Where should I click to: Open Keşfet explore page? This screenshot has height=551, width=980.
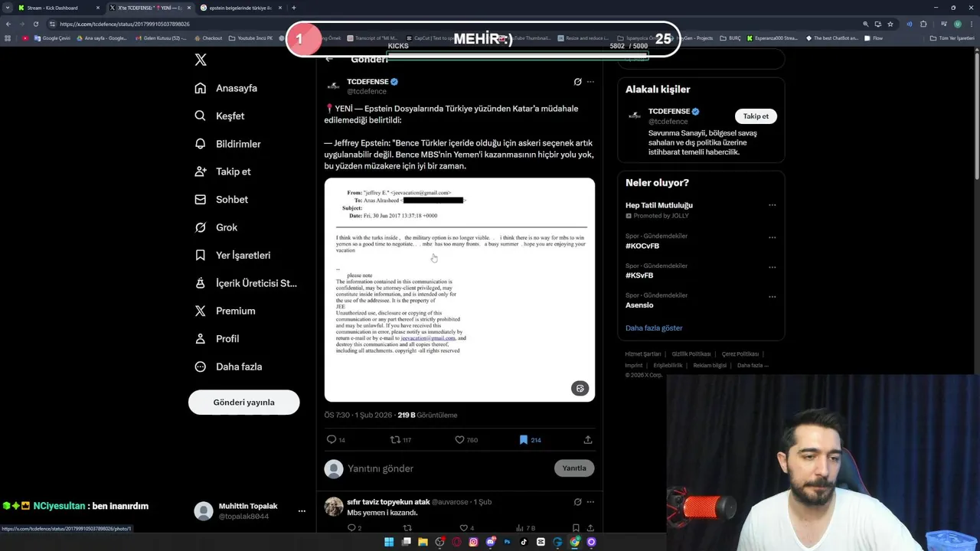pyautogui.click(x=220, y=116)
